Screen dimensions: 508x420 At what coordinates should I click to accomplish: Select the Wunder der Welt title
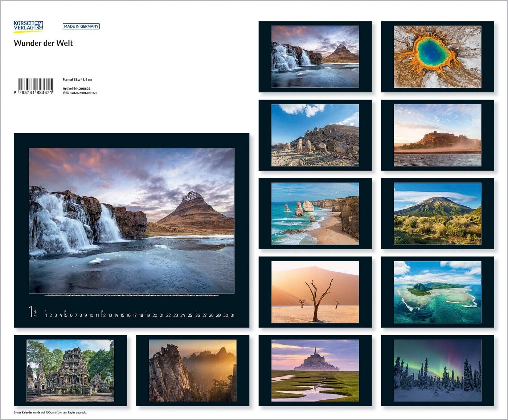coord(43,43)
